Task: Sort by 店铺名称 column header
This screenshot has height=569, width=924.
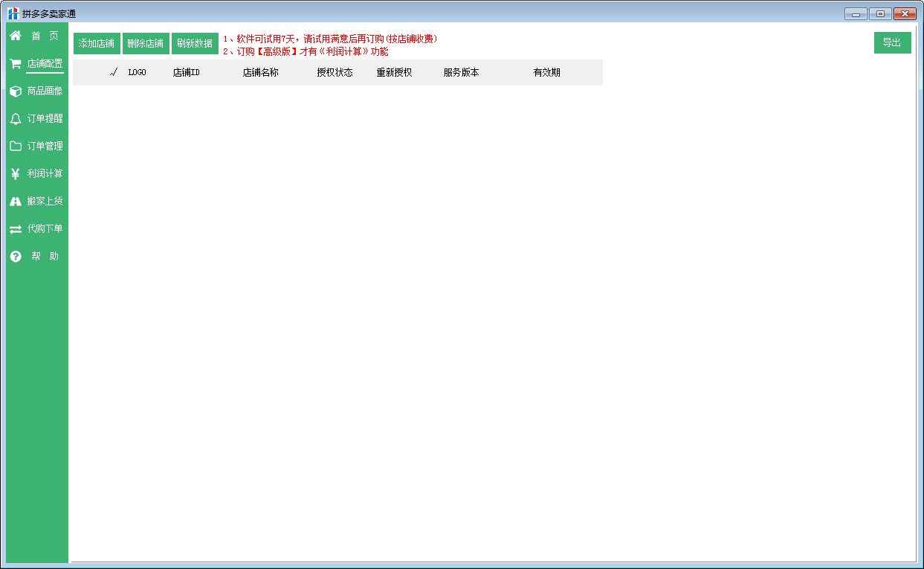Action: [x=261, y=73]
